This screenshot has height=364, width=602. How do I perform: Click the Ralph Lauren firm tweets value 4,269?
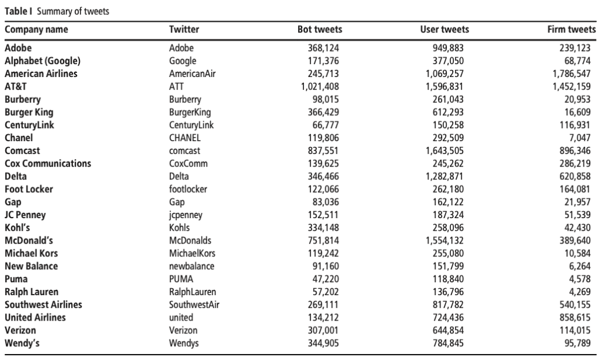(x=579, y=292)
